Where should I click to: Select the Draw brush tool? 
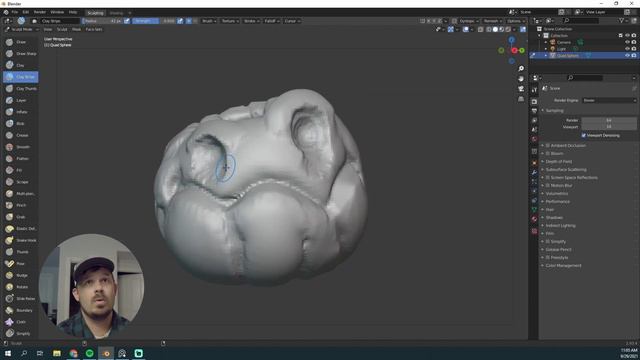pyautogui.click(x=20, y=42)
